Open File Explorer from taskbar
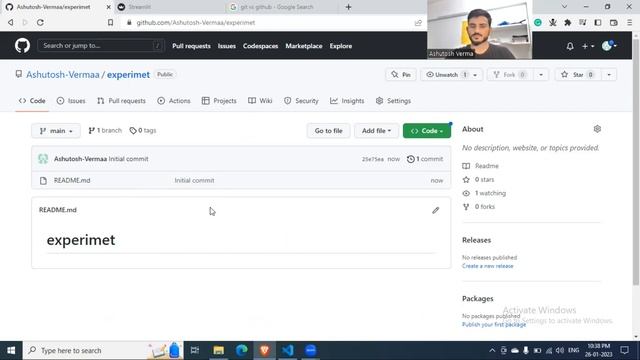 point(219,350)
